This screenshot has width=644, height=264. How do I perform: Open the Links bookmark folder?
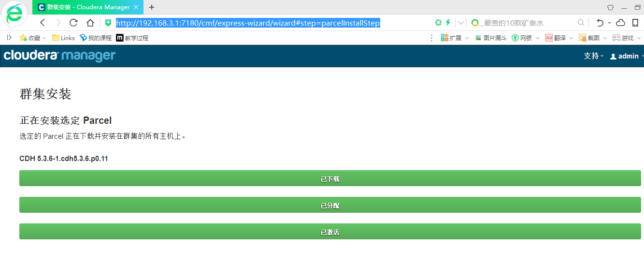pyautogui.click(x=63, y=38)
